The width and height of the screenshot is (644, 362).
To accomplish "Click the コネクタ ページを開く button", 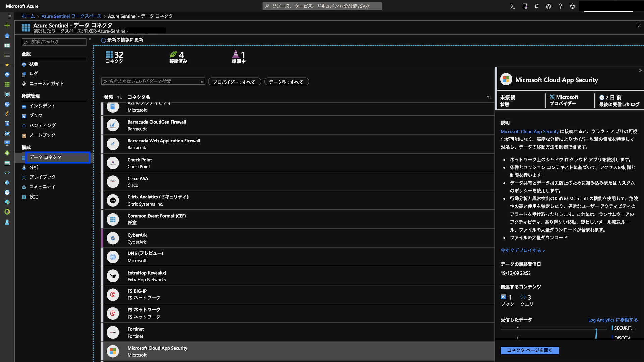I will 530,350.
